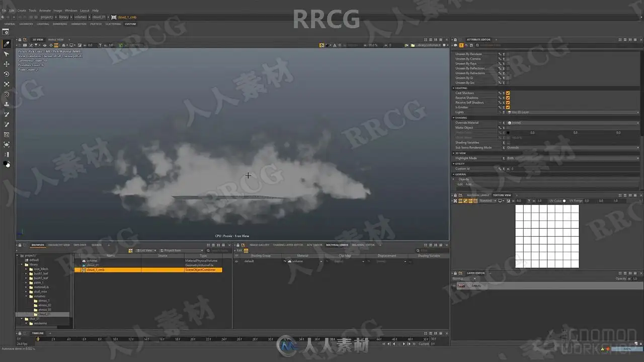The image size is (644, 362).
Task: Select the Lighting shelf tab
Action: (x=43, y=24)
